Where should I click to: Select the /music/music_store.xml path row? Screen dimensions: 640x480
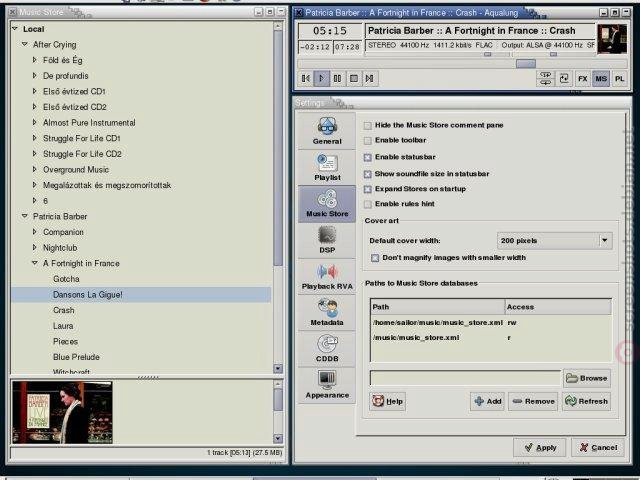coord(491,338)
